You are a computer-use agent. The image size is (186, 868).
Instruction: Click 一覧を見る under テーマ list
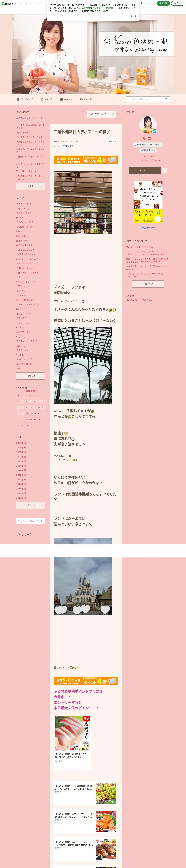[x=31, y=376]
